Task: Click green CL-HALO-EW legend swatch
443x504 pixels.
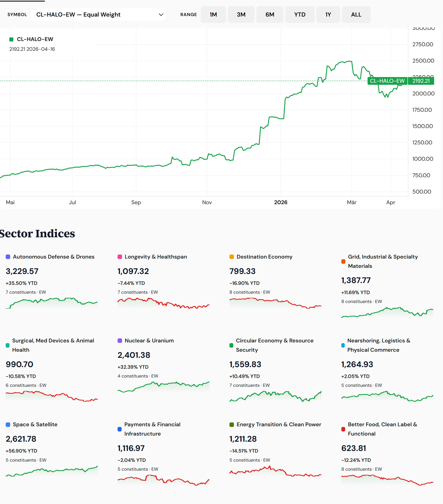Action: pyautogui.click(x=11, y=39)
